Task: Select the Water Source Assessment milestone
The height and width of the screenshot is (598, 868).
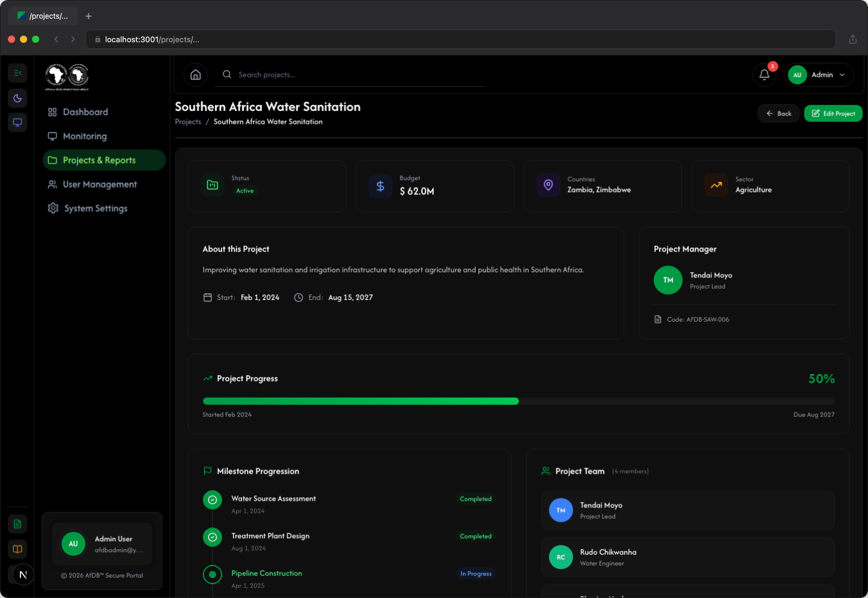Action: [273, 499]
